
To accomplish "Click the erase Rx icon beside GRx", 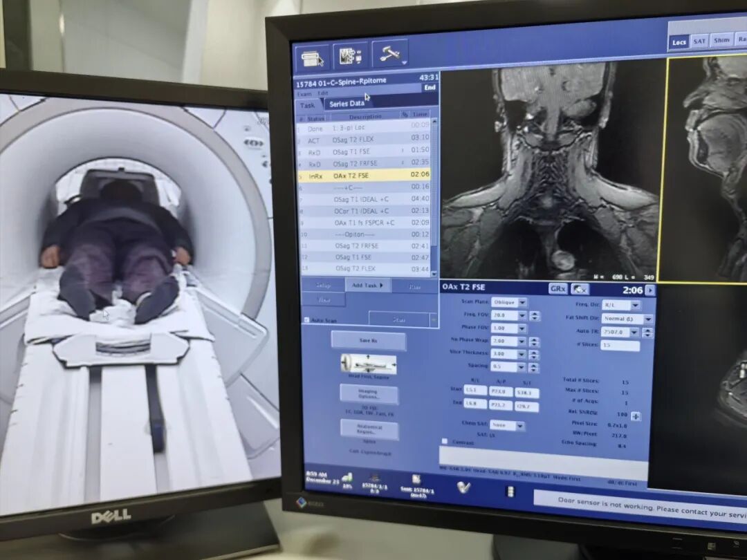I will click(x=580, y=290).
